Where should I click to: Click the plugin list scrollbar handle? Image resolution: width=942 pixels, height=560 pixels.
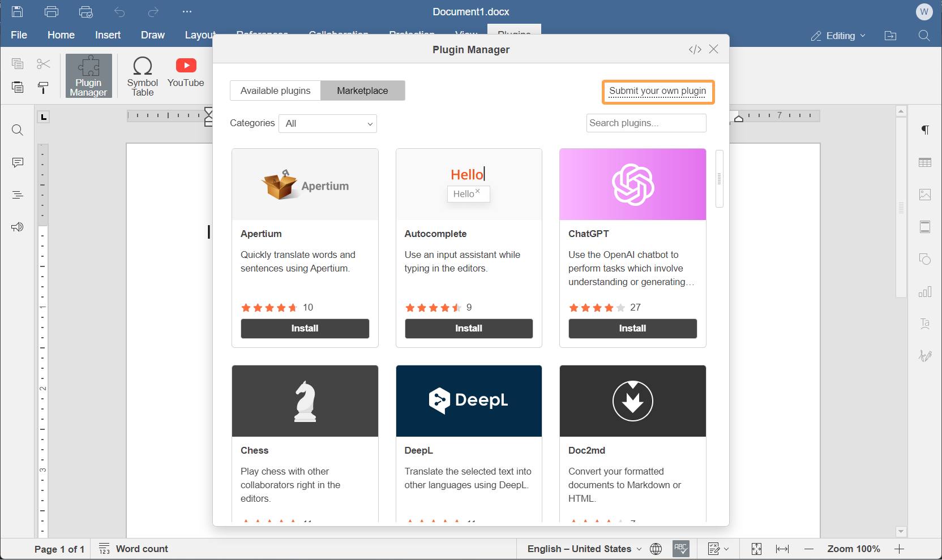[720, 179]
